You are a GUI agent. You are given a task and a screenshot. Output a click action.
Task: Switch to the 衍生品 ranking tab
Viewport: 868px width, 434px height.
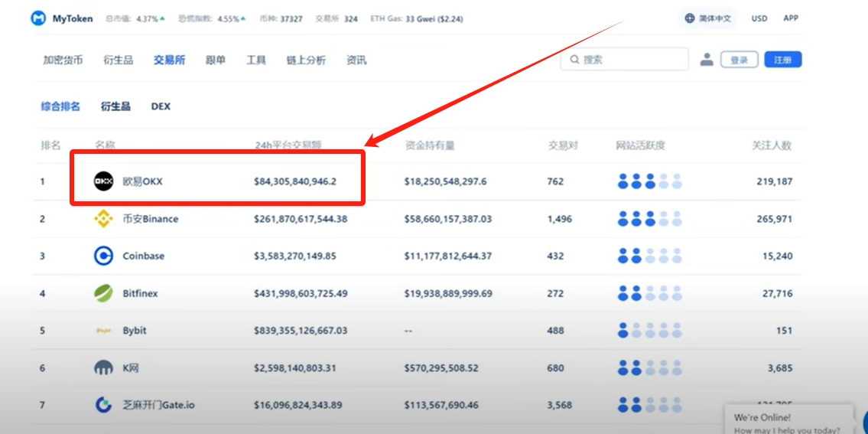point(115,106)
